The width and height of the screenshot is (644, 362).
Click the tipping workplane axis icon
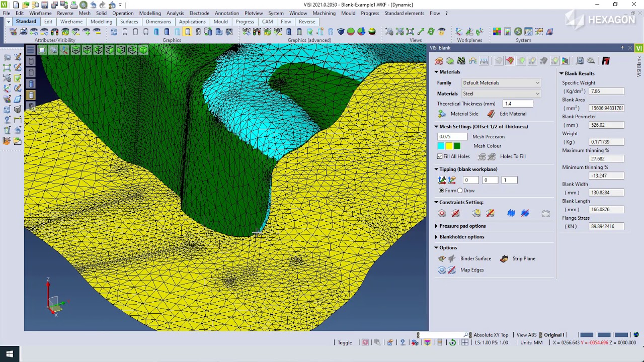click(442, 180)
